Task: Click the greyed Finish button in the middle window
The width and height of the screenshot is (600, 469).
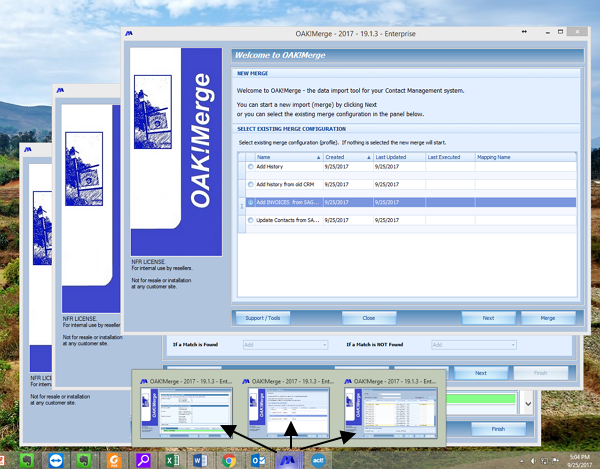Action: (x=541, y=373)
